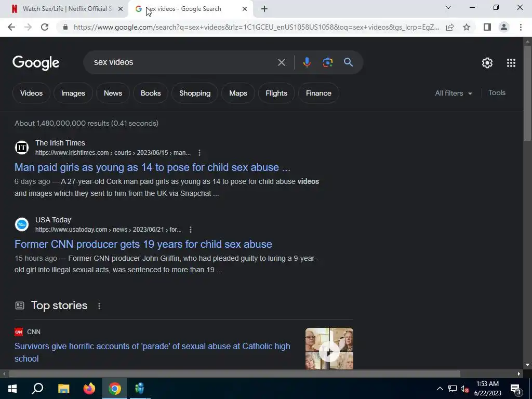This screenshot has width=532, height=399.
Task: Click inside the Google search input field
Action: 183,62
